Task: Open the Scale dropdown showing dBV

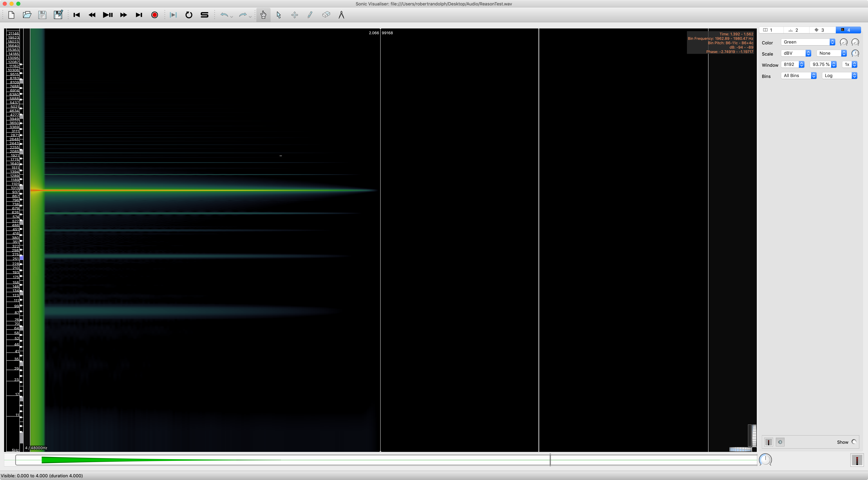Action: coord(796,53)
